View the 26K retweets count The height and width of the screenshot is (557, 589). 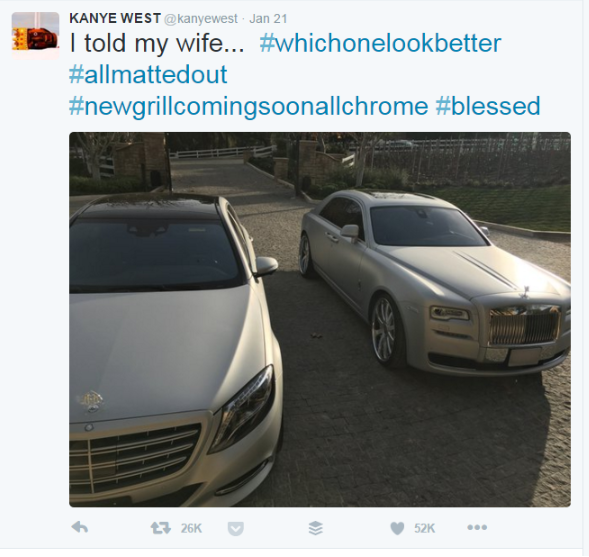[191, 528]
